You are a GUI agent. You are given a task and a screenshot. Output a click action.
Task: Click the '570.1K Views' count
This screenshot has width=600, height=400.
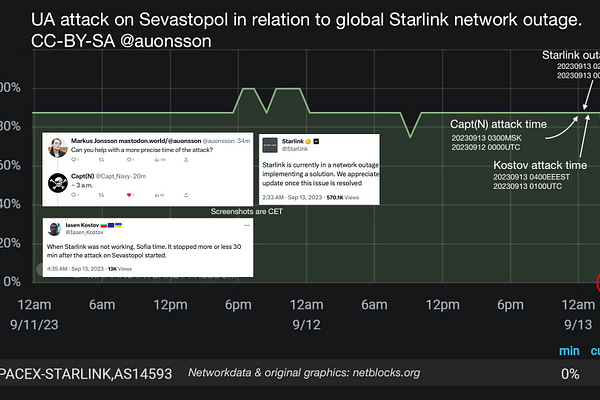(343, 198)
